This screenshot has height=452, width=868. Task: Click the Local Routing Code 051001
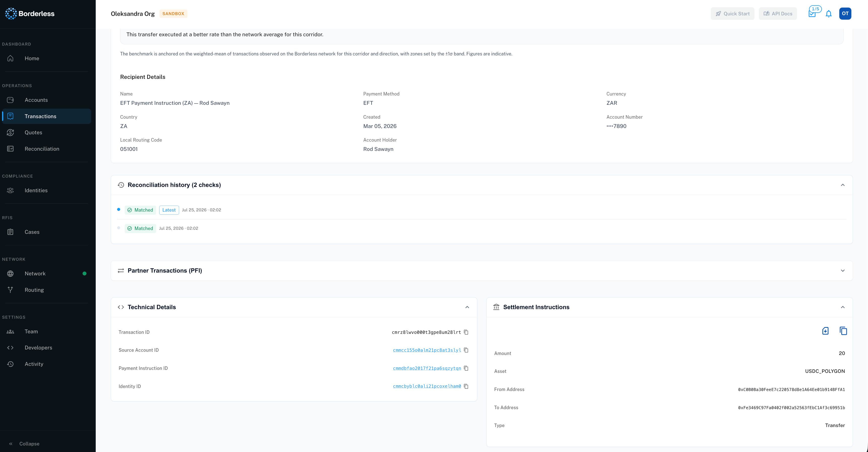(129, 149)
